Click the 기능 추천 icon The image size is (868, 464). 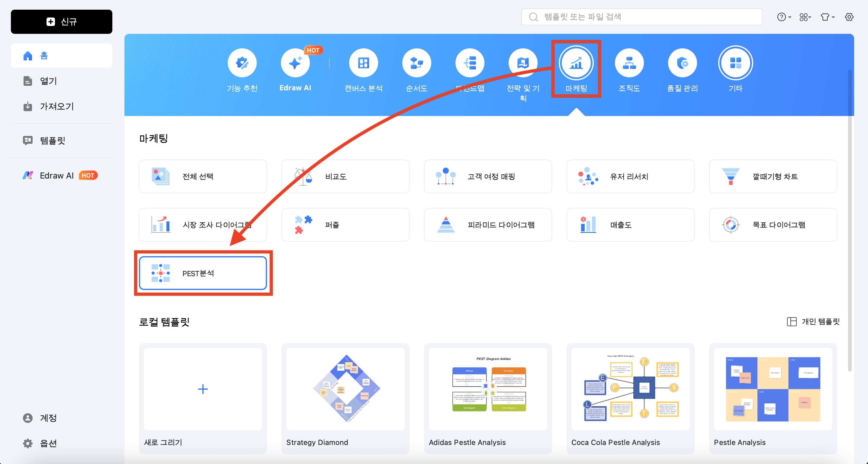(242, 63)
